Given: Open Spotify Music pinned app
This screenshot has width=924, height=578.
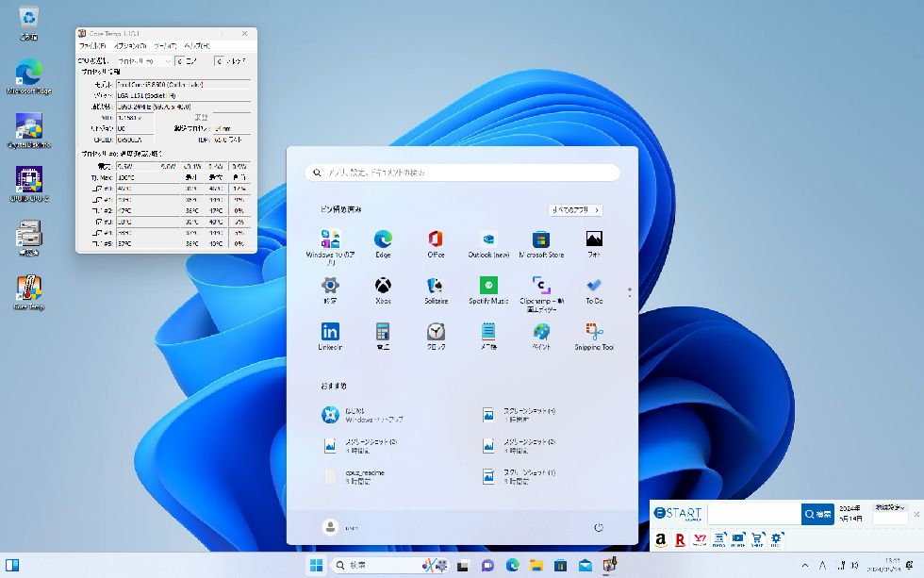Looking at the screenshot, I should coord(488,286).
